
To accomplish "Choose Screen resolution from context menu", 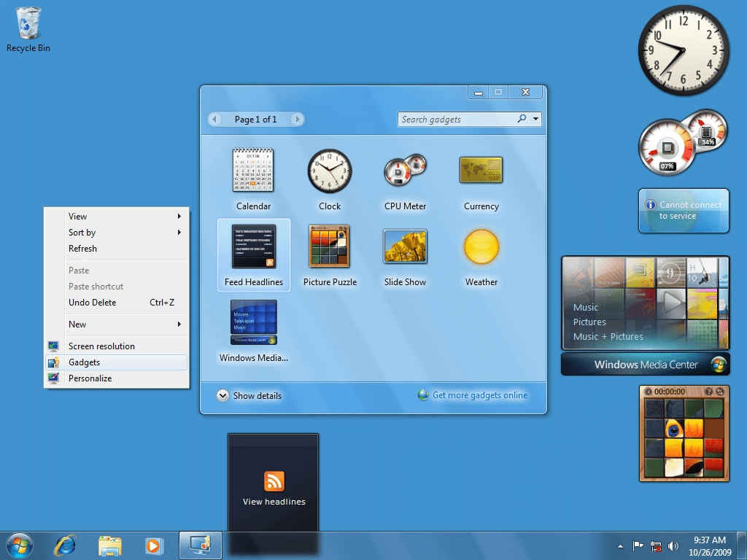I will point(117,346).
